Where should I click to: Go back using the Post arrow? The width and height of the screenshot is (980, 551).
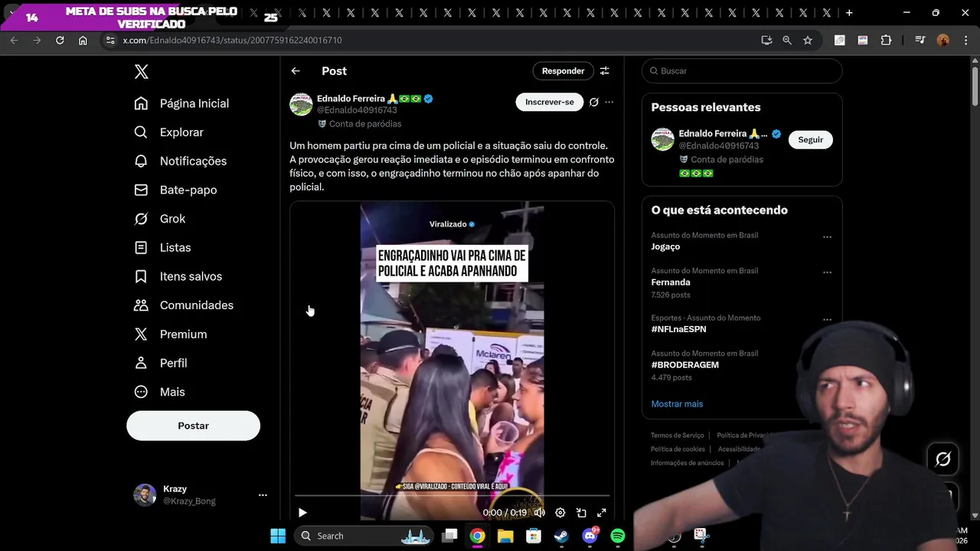pyautogui.click(x=296, y=71)
